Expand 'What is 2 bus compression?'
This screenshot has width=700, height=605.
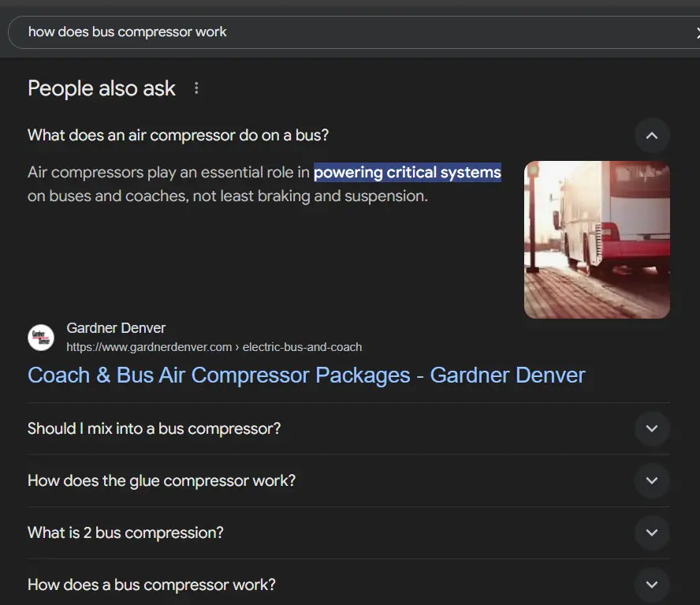pos(652,532)
